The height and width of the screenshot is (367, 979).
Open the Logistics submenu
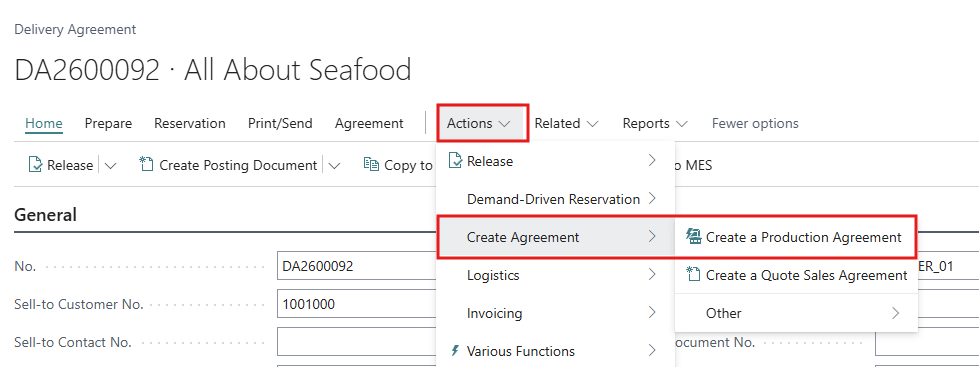[556, 275]
